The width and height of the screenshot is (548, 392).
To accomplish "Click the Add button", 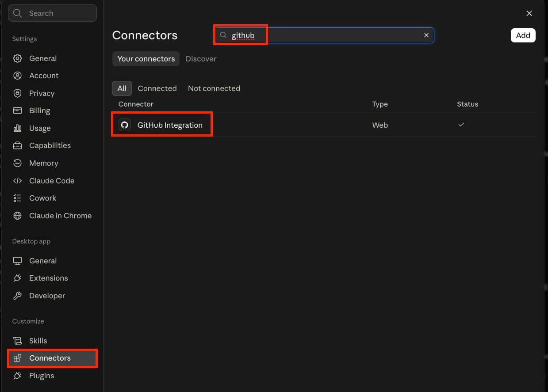I will pyautogui.click(x=523, y=35).
